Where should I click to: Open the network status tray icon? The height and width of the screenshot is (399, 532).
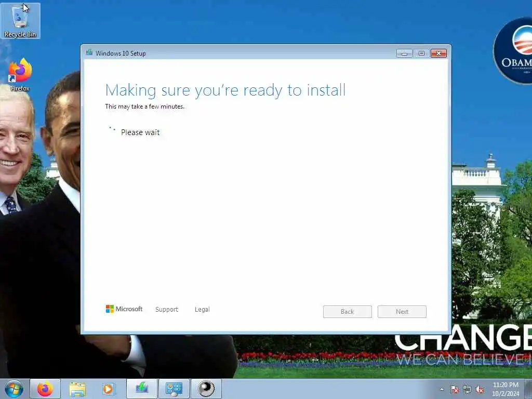467,390
